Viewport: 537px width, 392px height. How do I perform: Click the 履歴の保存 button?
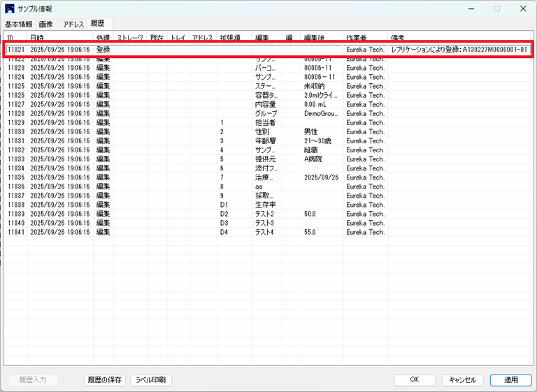tap(105, 380)
